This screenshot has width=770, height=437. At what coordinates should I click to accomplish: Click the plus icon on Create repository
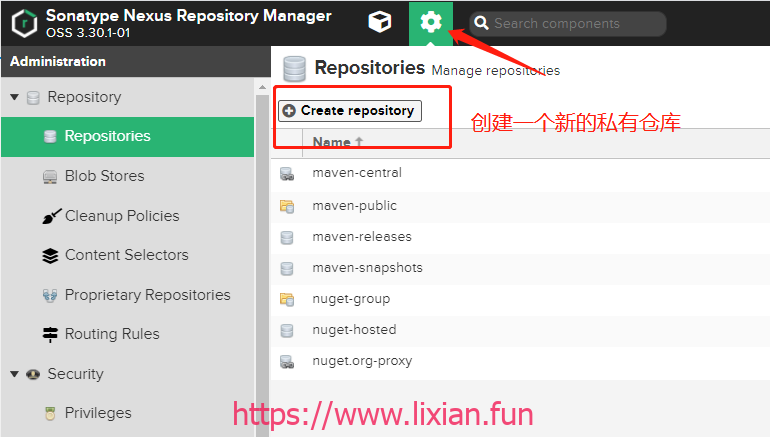(289, 111)
